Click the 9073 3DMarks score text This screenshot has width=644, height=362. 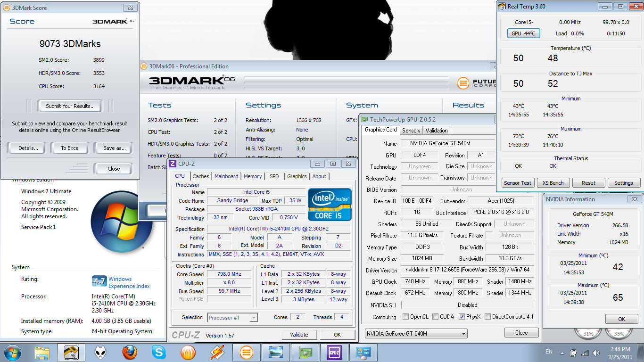(x=70, y=44)
